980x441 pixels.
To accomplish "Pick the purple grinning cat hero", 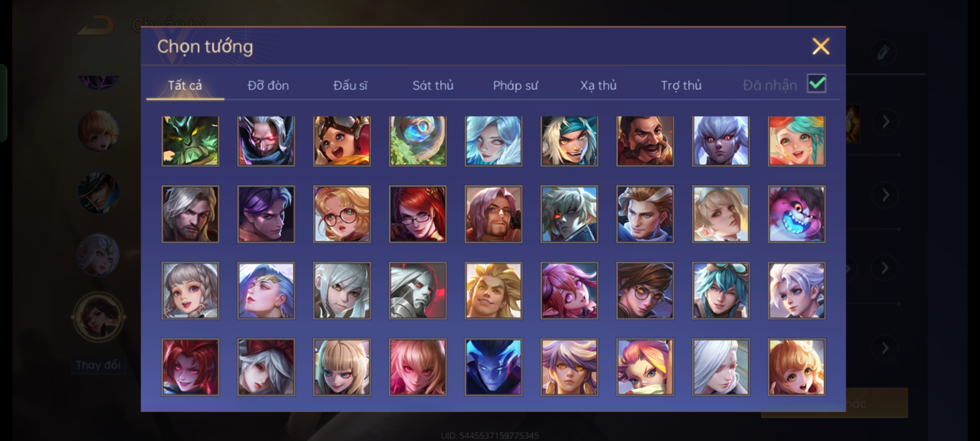I will point(796,214).
